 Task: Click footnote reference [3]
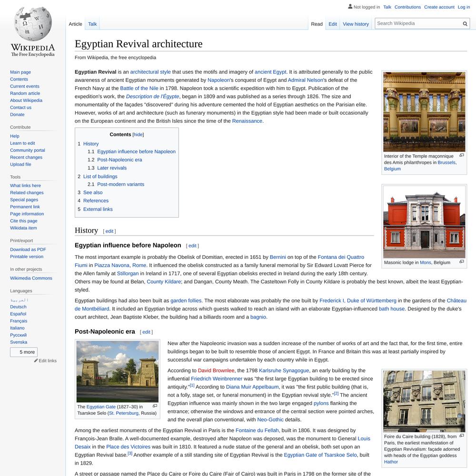[130, 453]
